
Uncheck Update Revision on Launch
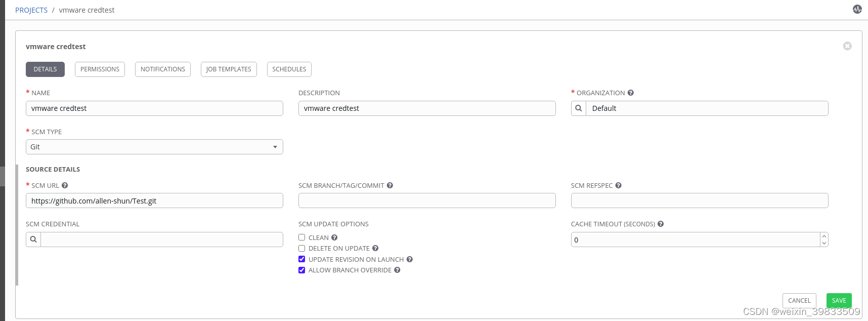point(302,259)
